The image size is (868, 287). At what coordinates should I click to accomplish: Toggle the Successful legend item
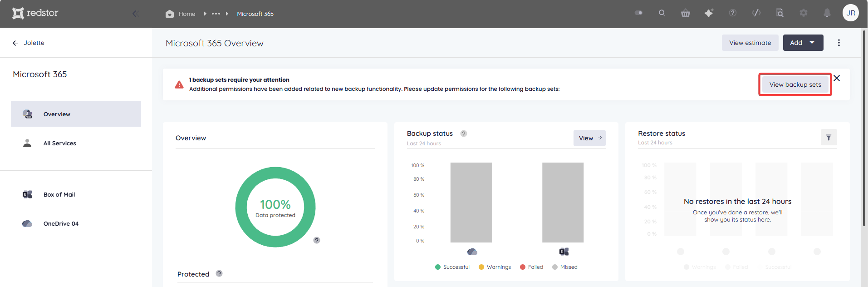pyautogui.click(x=452, y=267)
